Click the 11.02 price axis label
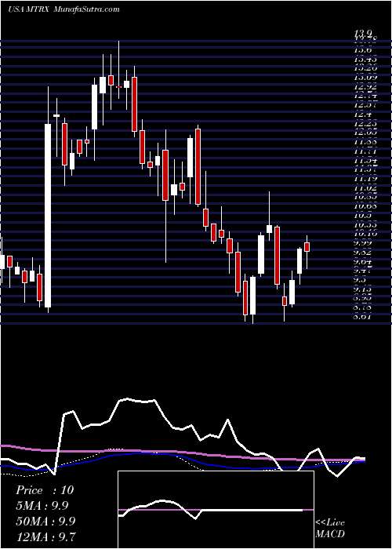Screen dimensions: 392x549 (x=365, y=188)
